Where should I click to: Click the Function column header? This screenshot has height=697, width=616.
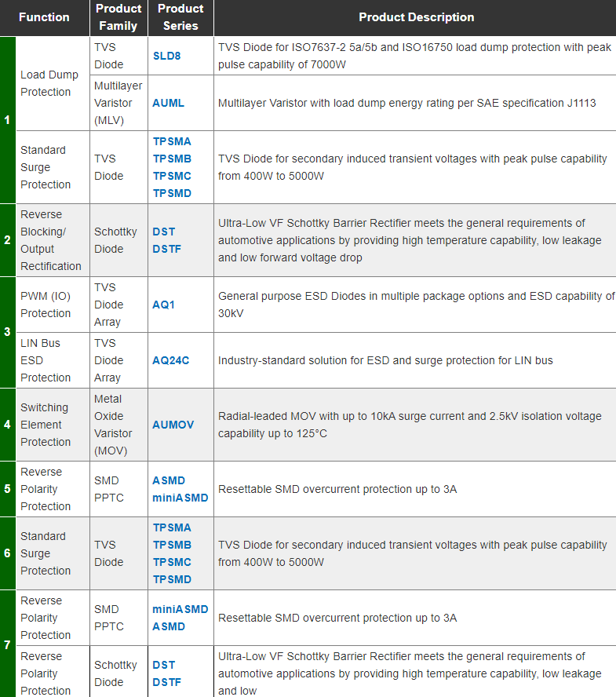44,17
